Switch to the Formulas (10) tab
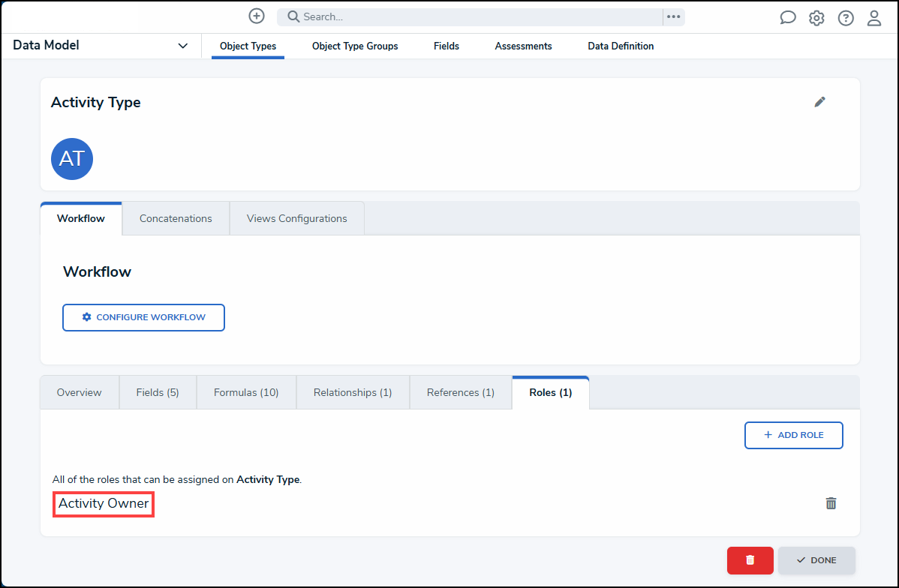This screenshot has width=899, height=588. [246, 392]
